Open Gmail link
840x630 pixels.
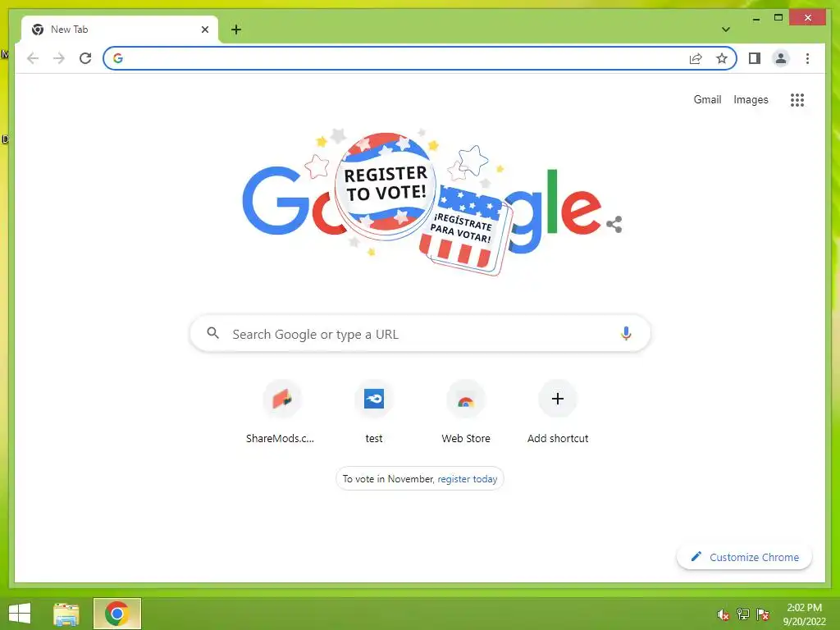tap(707, 99)
